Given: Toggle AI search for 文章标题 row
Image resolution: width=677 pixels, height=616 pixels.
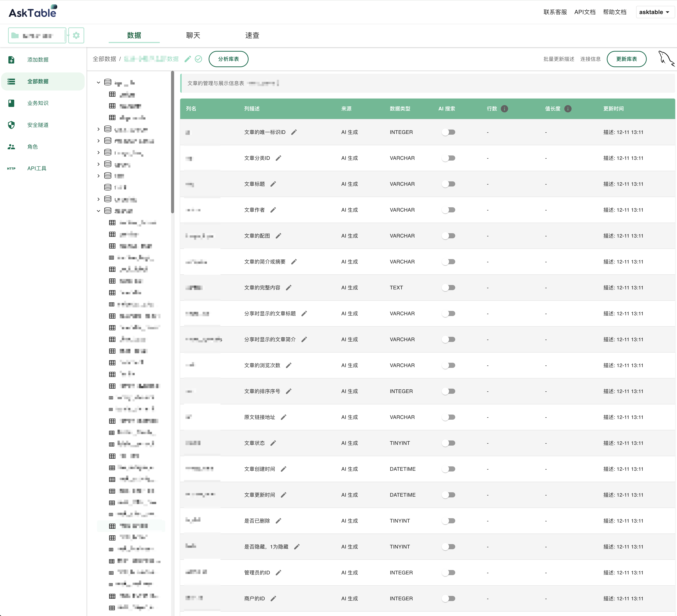Looking at the screenshot, I should point(449,184).
